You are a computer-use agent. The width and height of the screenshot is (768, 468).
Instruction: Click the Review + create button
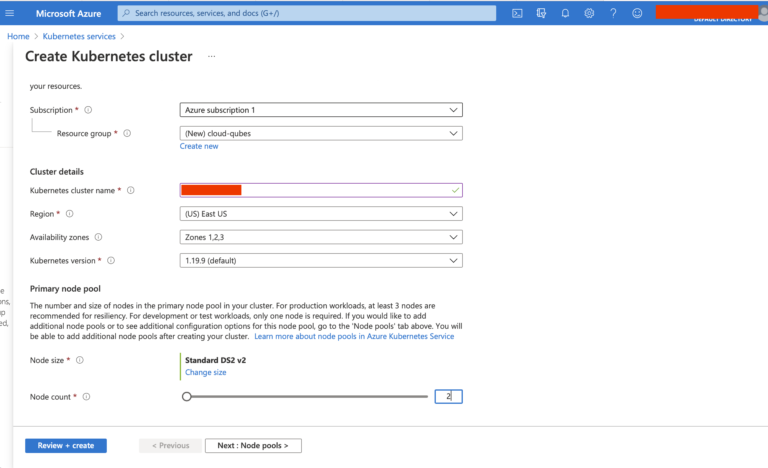pos(66,445)
